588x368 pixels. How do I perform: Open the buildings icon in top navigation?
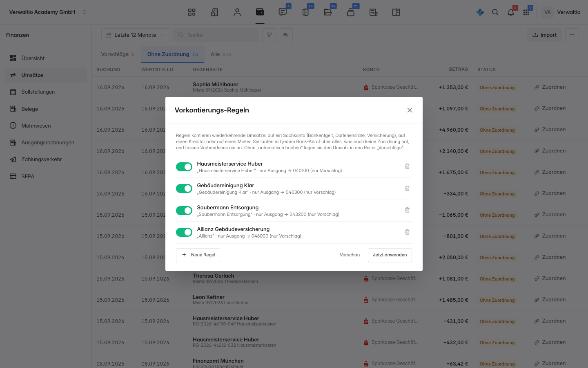point(214,12)
